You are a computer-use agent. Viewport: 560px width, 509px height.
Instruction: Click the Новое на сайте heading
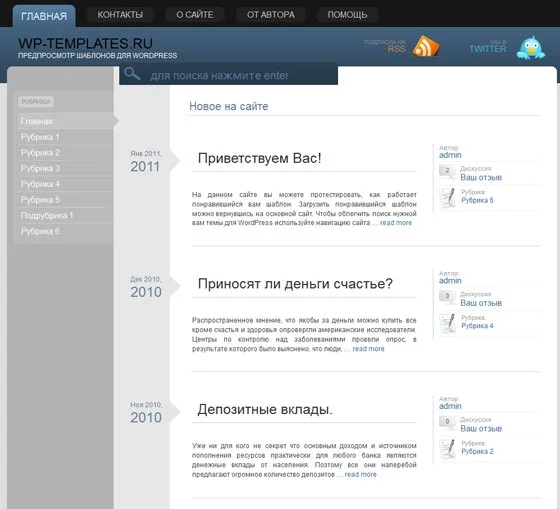coord(229,106)
